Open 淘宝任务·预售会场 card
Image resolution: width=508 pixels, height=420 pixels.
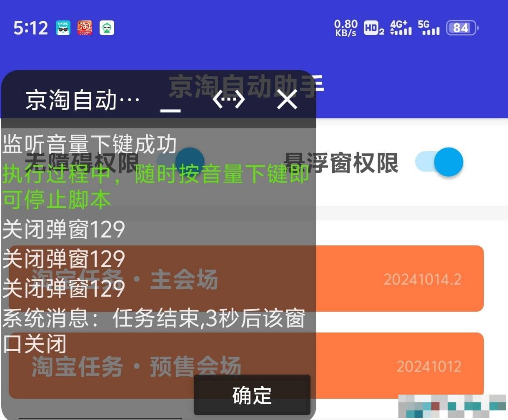[x=246, y=365]
